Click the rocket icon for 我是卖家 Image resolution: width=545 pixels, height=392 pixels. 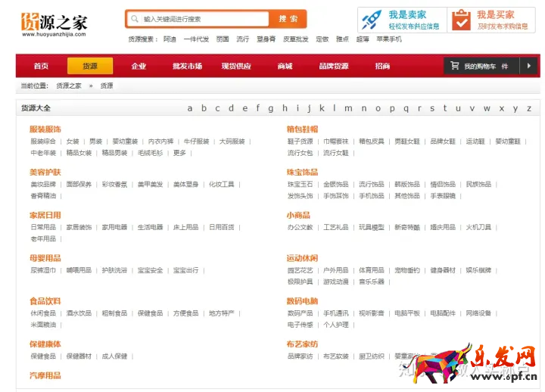[x=372, y=20]
